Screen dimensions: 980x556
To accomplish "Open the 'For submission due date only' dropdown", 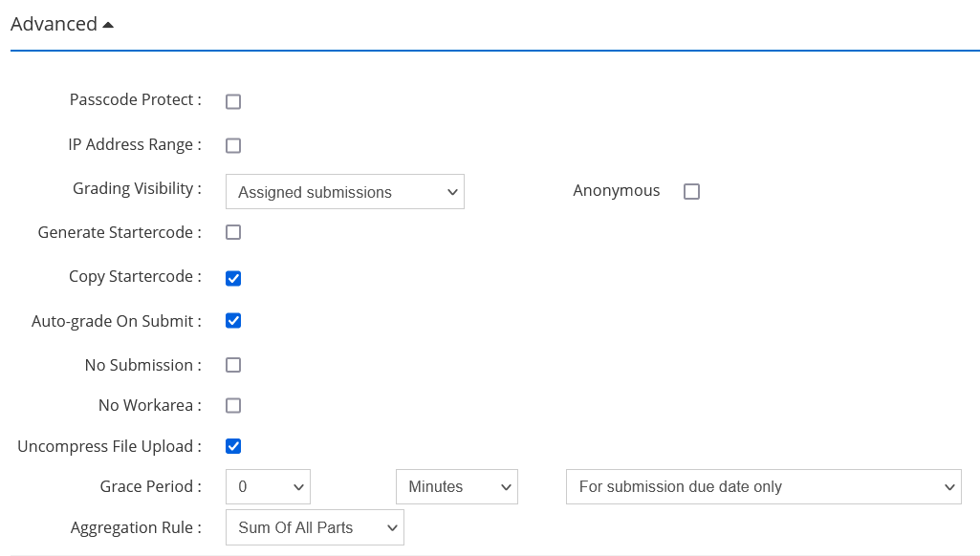I will pos(763,487).
